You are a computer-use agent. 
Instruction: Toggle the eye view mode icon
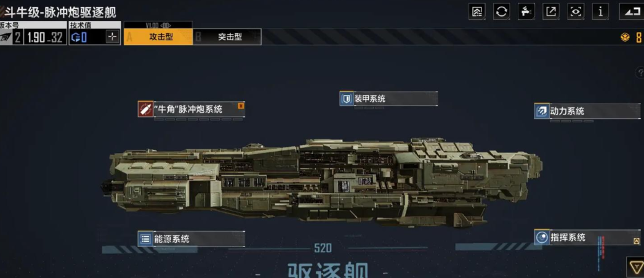576,12
